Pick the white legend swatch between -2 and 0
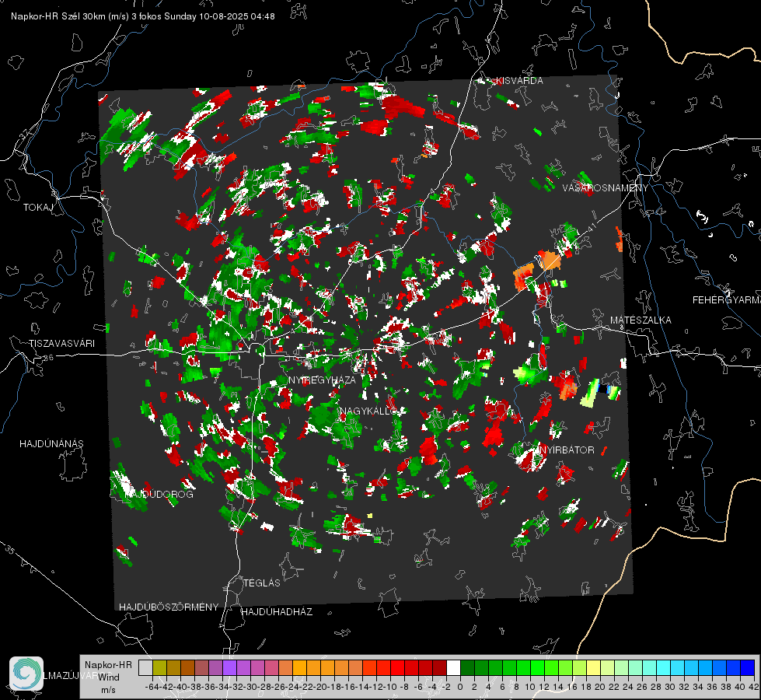761x700 pixels. click(453, 667)
